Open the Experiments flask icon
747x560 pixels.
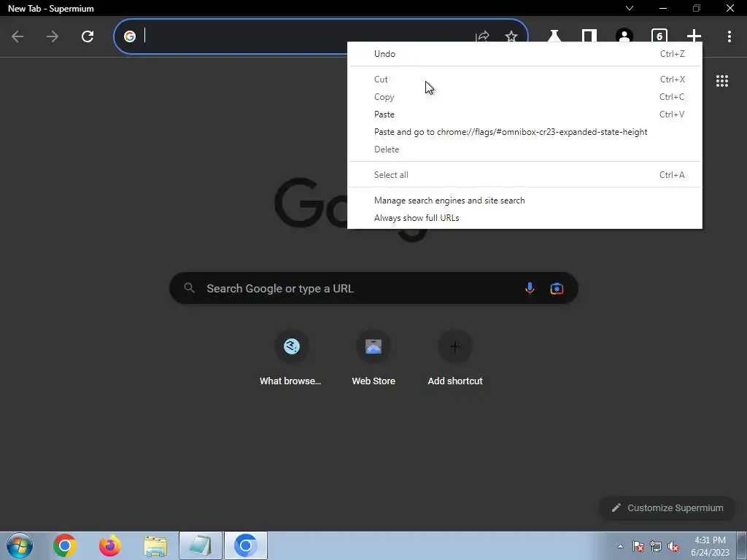(x=554, y=36)
